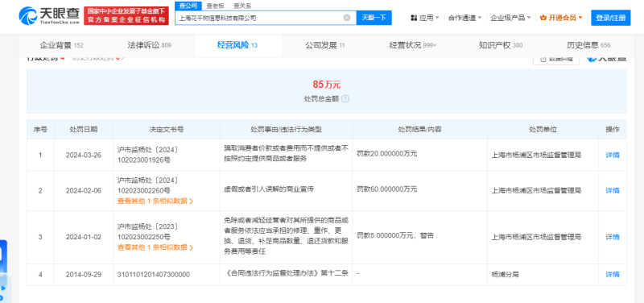The image size is (644, 303).
Task: Open the 公司发展 tab
Action: [x=325, y=45]
